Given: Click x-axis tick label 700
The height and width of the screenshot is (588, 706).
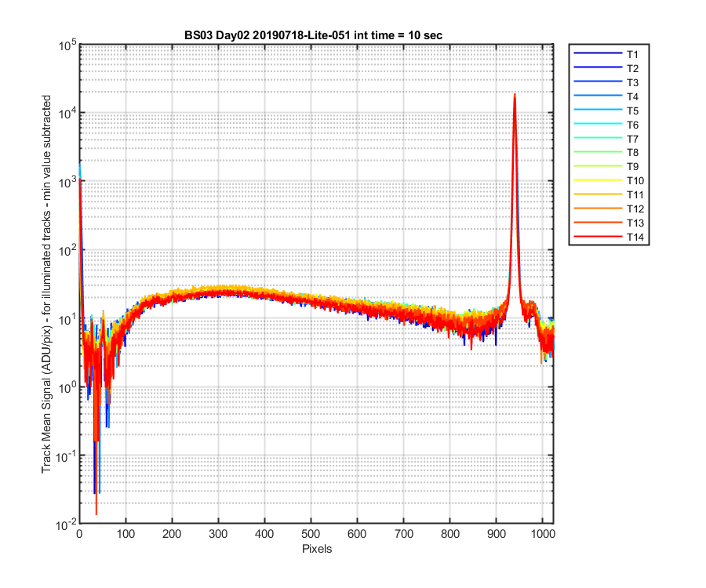Looking at the screenshot, I should 403,534.
